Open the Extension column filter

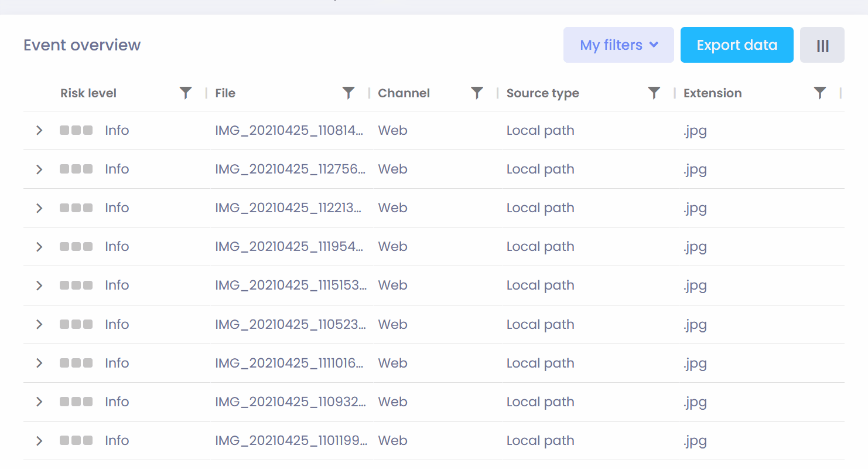pos(820,93)
